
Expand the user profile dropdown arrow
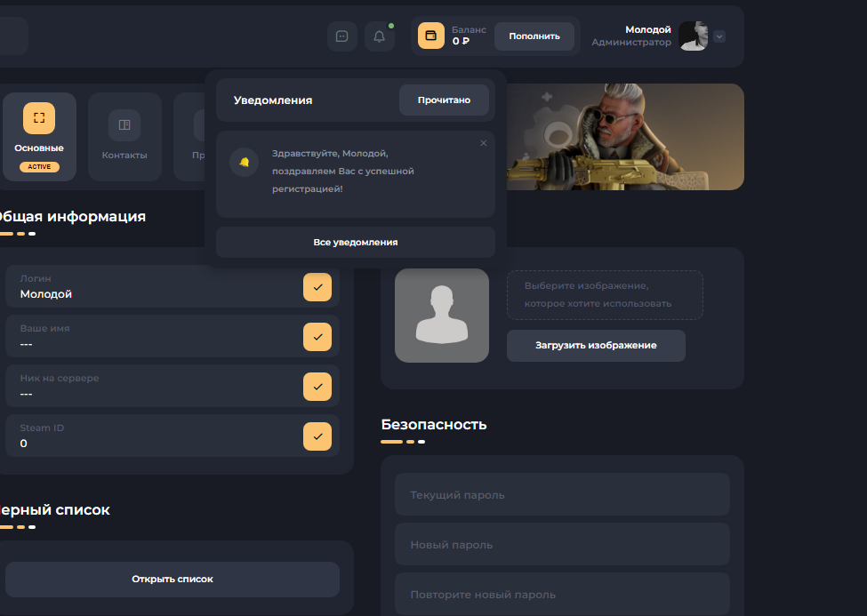point(719,36)
